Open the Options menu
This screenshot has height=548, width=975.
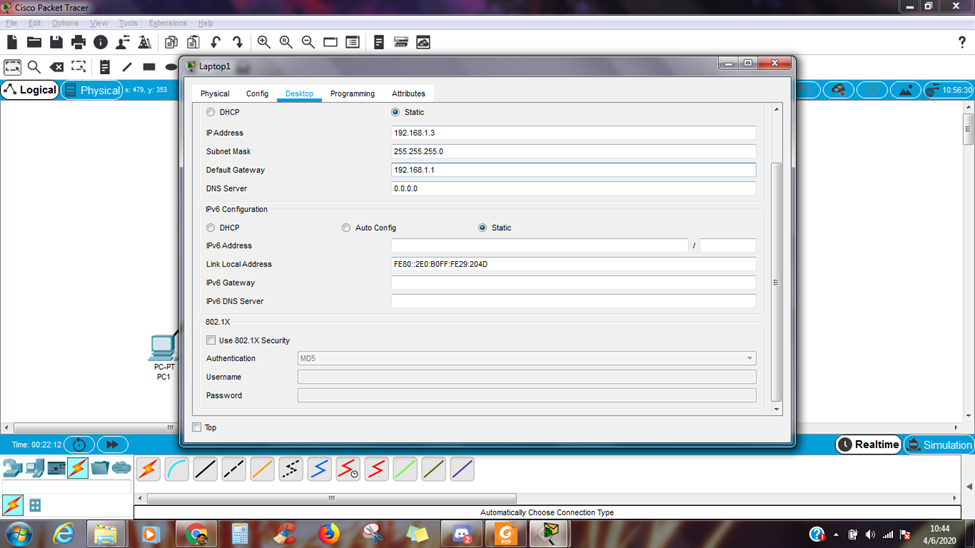click(x=65, y=23)
